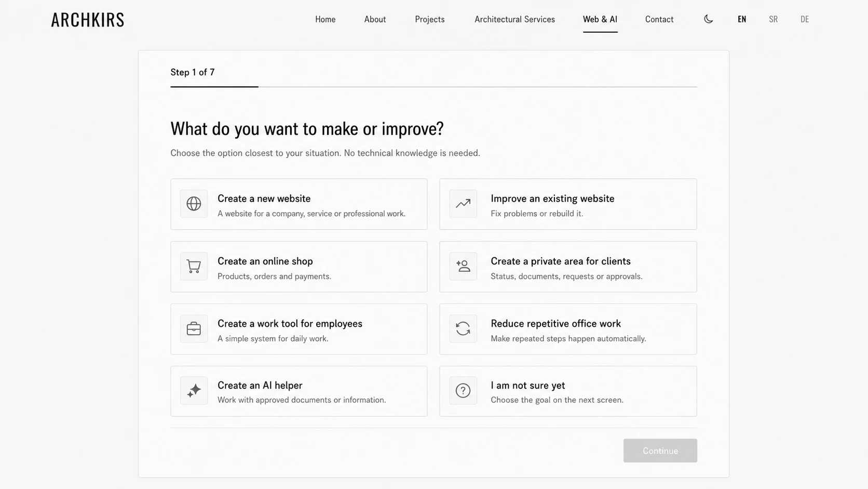Select the 'Improve an existing website' option
This screenshot has height=489, width=868.
(568, 204)
